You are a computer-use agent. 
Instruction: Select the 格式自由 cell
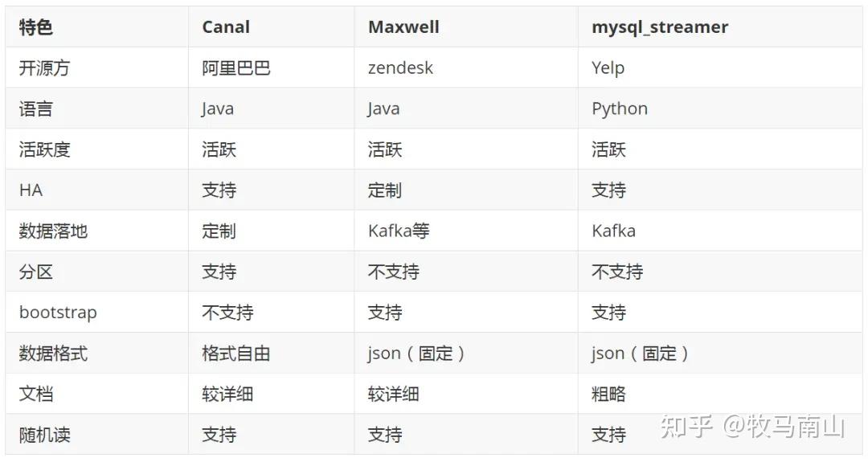[x=236, y=353]
